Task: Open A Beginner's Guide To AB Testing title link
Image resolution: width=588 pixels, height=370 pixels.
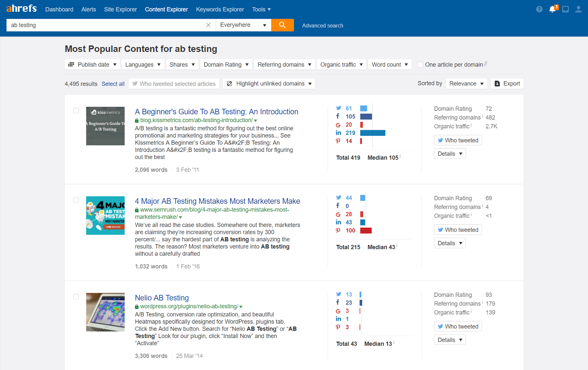Action: pos(216,112)
